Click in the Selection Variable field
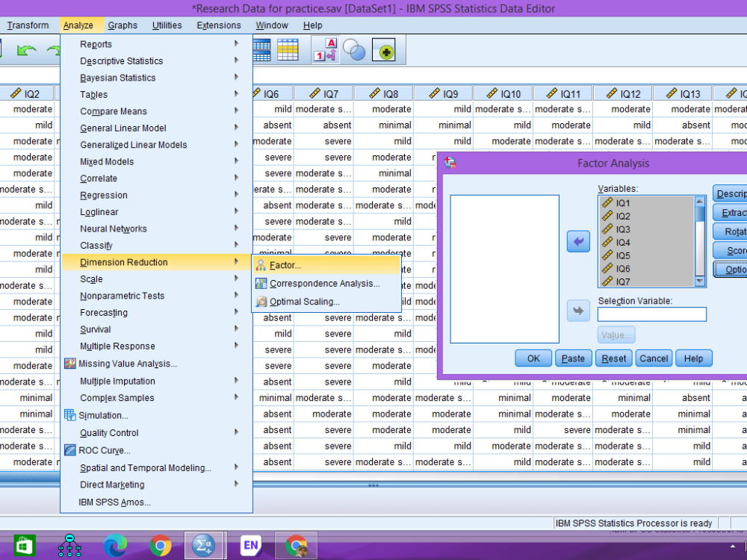 point(651,314)
